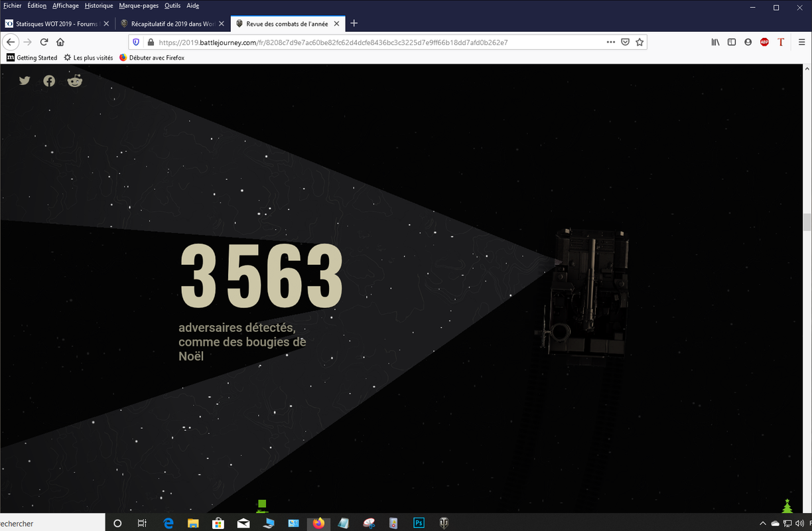
Task: Share the page via the Reddit icon
Action: click(75, 81)
